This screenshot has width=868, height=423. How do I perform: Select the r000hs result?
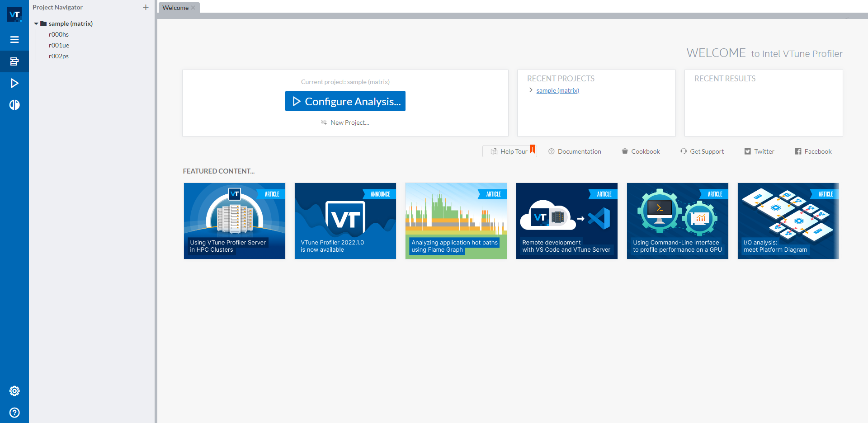pos(59,34)
